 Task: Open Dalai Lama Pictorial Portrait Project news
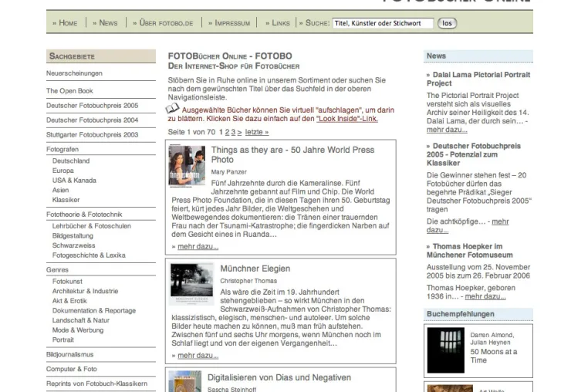pyautogui.click(x=478, y=79)
